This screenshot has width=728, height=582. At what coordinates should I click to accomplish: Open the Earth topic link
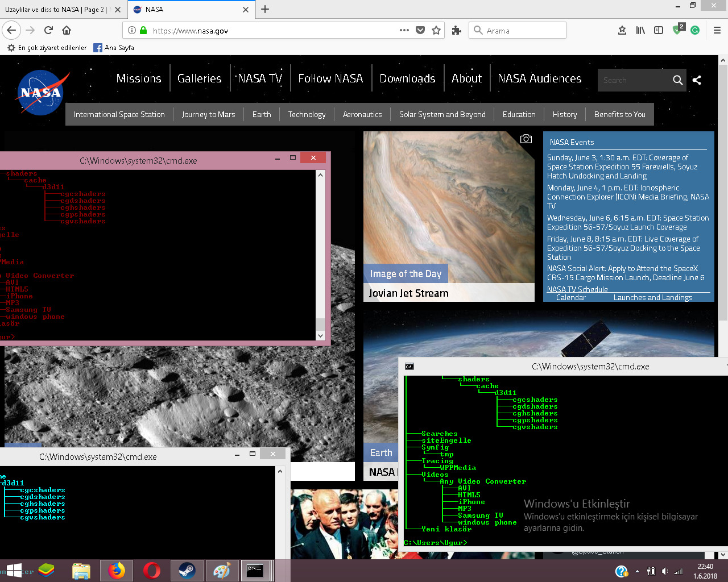(262, 114)
